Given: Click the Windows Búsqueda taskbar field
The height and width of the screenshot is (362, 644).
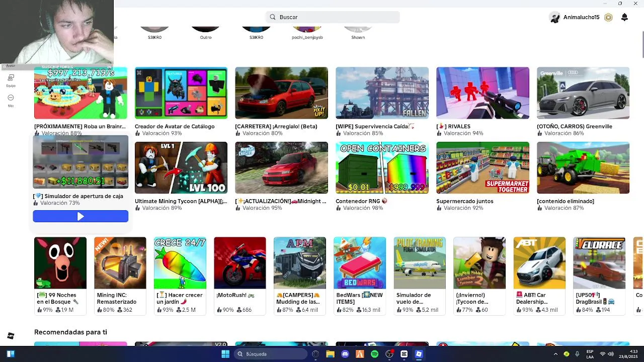Looking at the screenshot, I should 272,354.
